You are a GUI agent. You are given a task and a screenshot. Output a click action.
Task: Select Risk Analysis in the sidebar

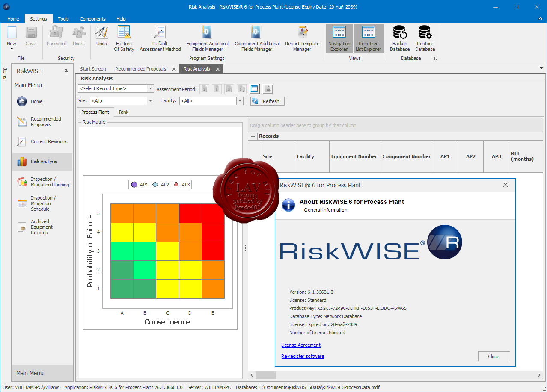point(42,162)
